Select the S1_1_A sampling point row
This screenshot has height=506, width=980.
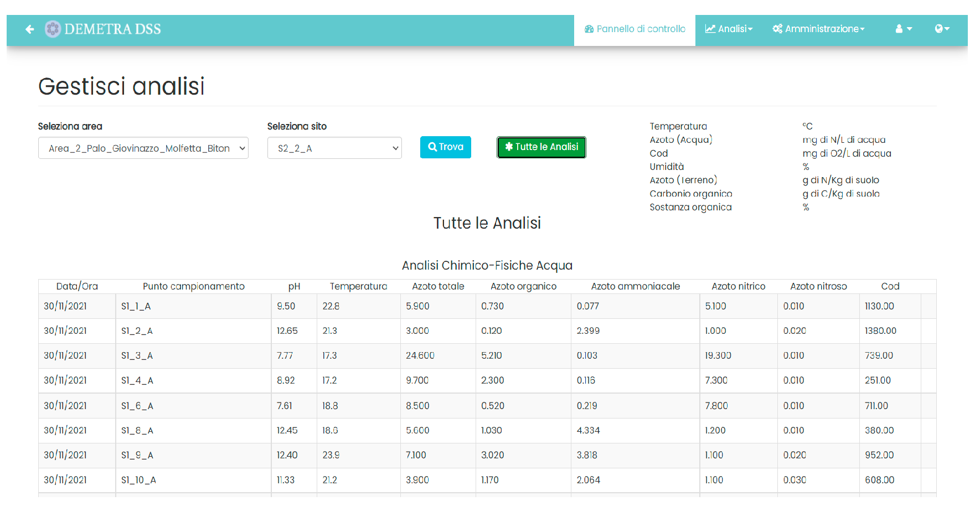[136, 306]
